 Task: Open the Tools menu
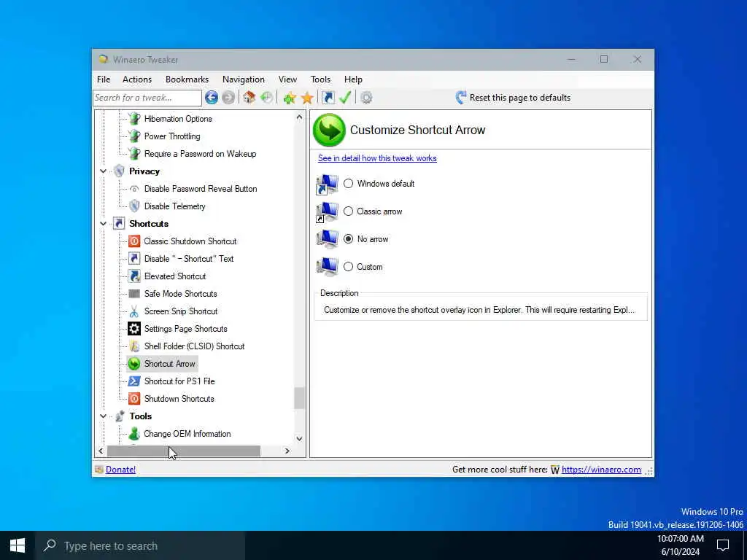tap(321, 79)
